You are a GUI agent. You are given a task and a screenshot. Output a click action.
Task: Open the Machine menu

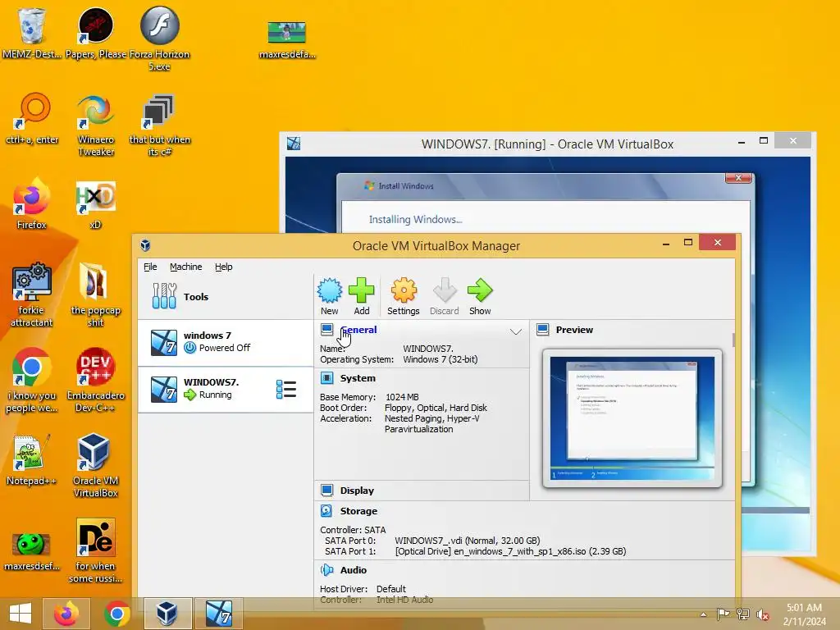pyautogui.click(x=186, y=267)
